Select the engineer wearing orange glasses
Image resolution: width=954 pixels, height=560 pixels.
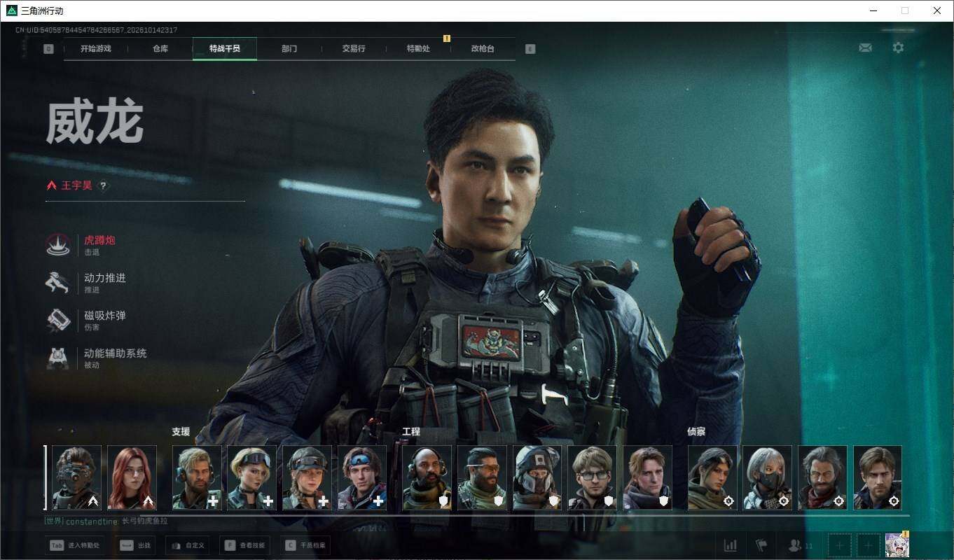tap(482, 477)
